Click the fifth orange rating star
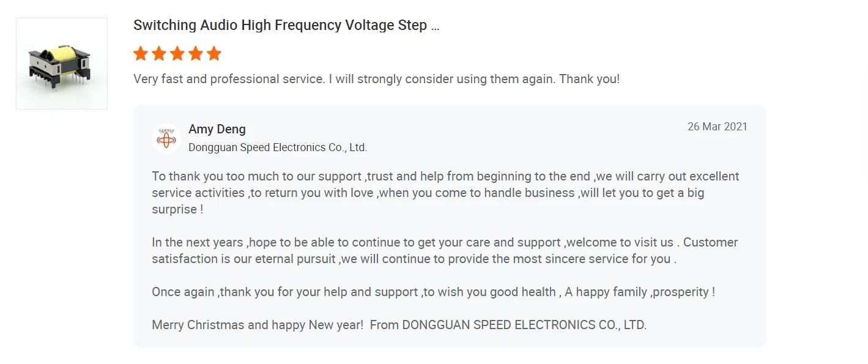868x364 pixels. coord(214,54)
